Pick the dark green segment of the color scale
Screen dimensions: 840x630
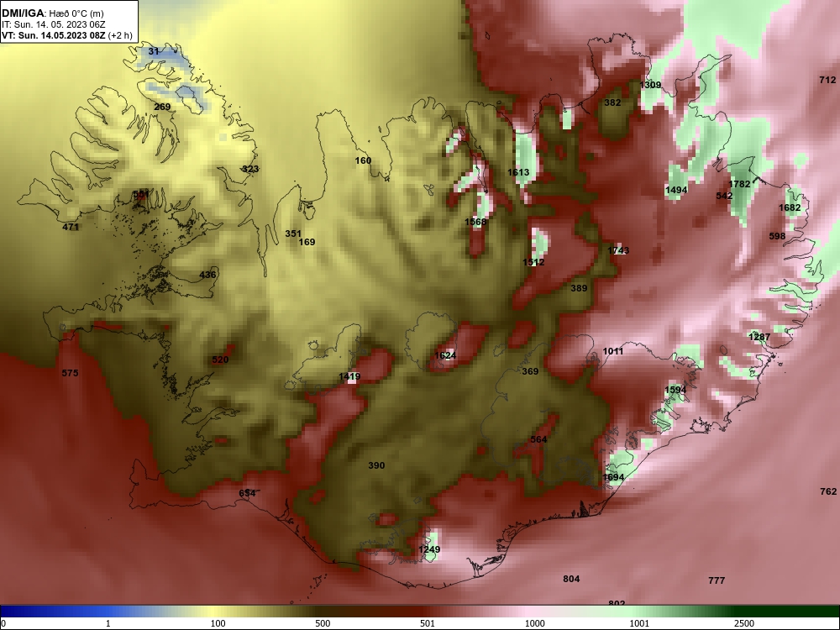[x=788, y=612]
